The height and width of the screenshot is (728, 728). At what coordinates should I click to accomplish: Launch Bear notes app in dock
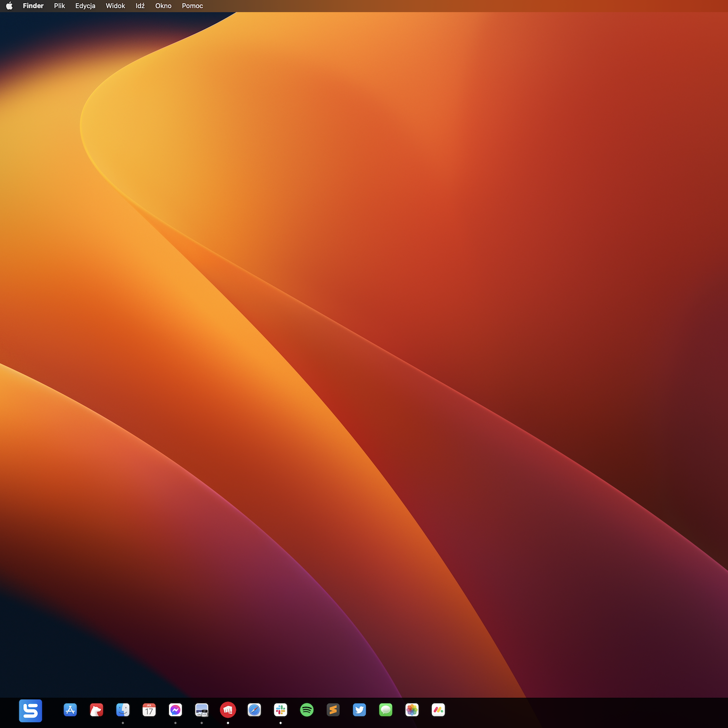click(97, 710)
